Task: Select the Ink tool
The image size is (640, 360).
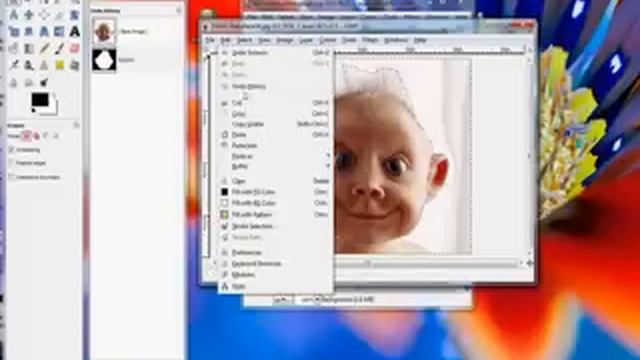Action: coord(29,65)
